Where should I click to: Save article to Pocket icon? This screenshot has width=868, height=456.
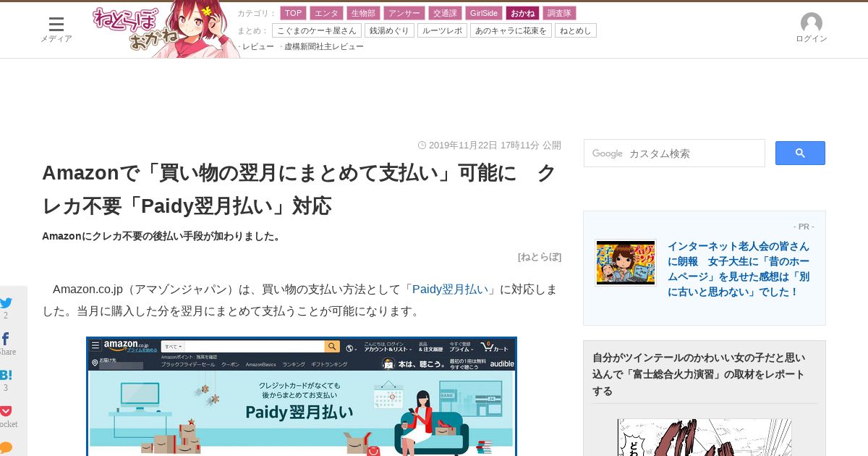pos(6,411)
